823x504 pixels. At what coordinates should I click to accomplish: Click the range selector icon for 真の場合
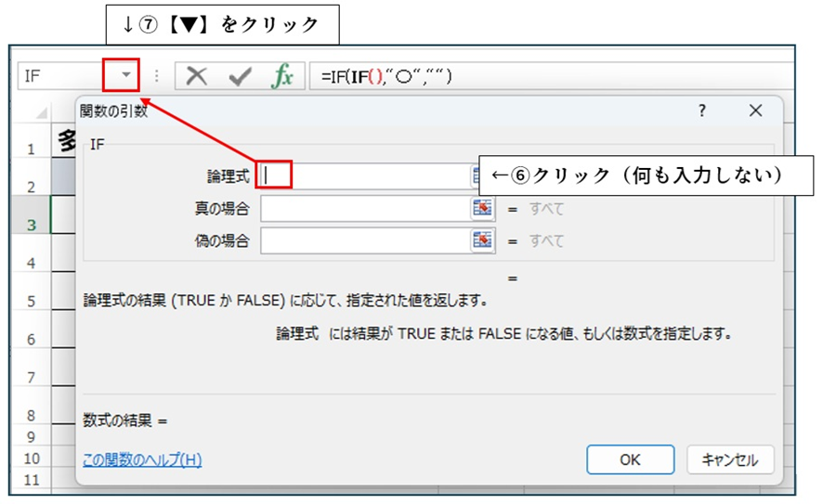point(481,209)
